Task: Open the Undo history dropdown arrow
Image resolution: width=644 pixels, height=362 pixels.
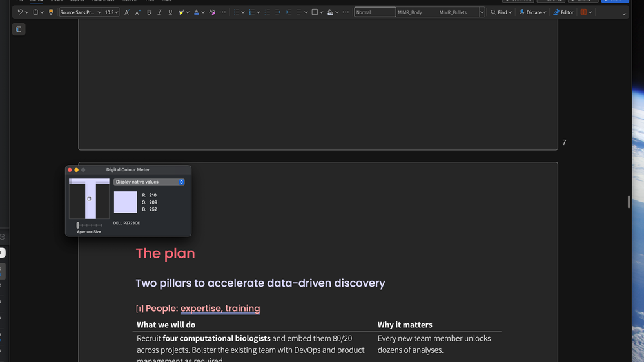Action: [x=26, y=12]
